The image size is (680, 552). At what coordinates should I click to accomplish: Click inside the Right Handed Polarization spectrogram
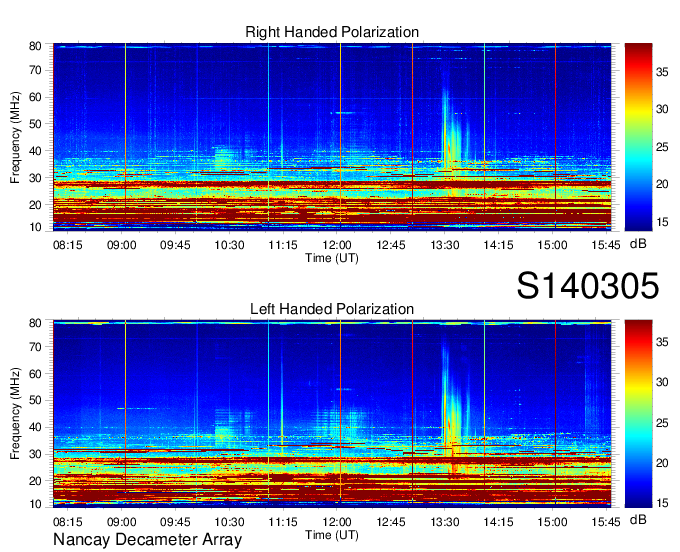tap(332, 137)
